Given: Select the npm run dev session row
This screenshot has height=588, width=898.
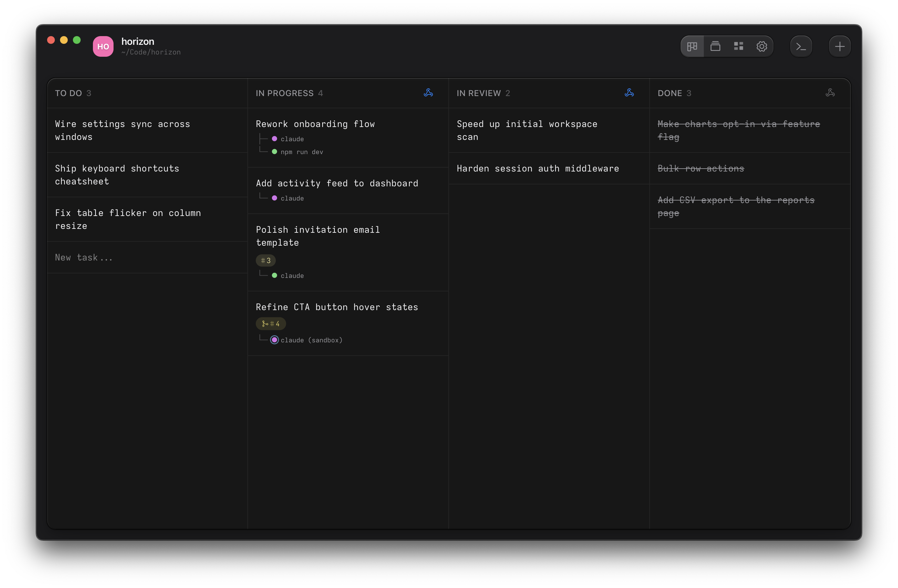Looking at the screenshot, I should [x=297, y=152].
